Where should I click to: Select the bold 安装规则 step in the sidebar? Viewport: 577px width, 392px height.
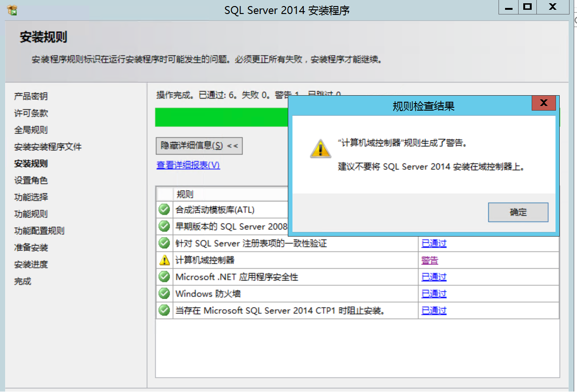(x=31, y=163)
